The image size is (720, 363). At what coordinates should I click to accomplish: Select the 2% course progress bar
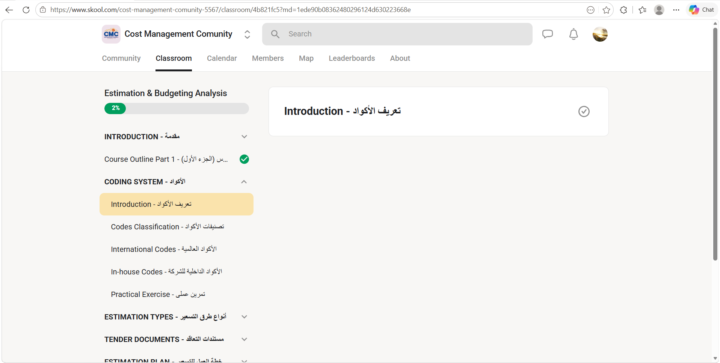(x=176, y=108)
